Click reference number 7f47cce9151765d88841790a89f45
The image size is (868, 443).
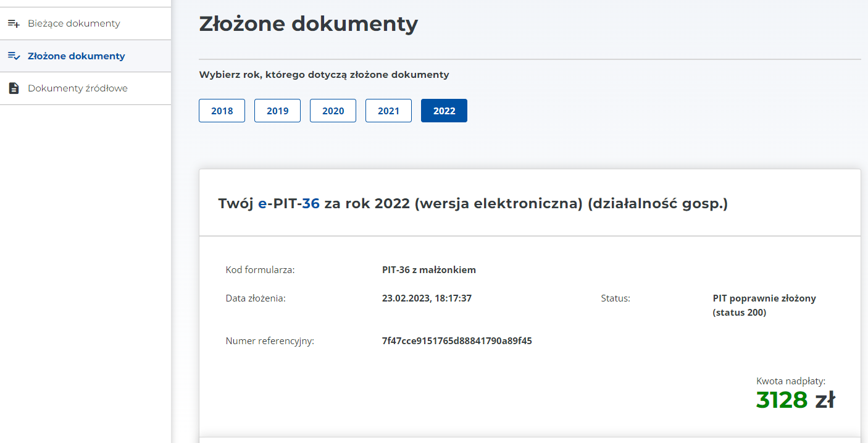[x=457, y=340]
